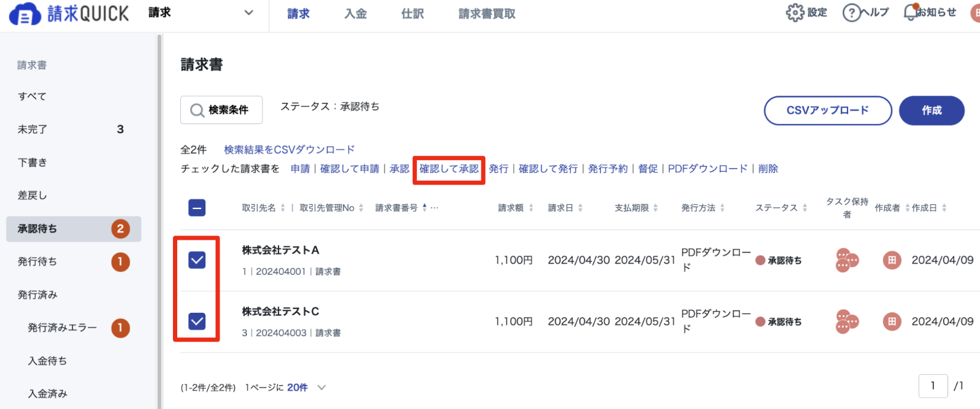Click the sidebar vertical scrollbar

(x=159, y=221)
